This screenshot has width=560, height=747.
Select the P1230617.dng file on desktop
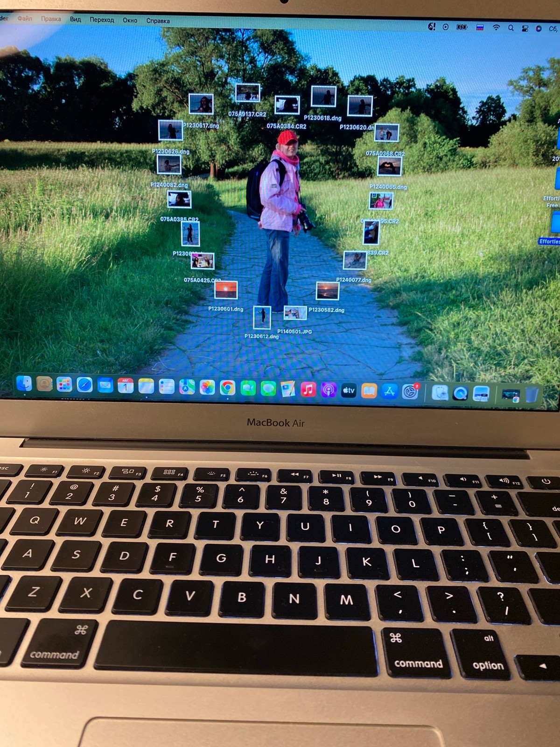click(201, 104)
